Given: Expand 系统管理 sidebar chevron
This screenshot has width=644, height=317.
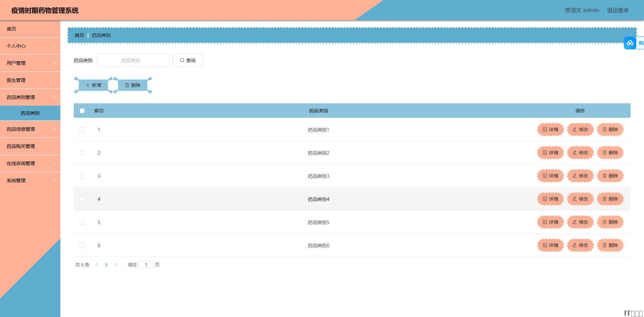Looking at the screenshot, I should tap(55, 180).
